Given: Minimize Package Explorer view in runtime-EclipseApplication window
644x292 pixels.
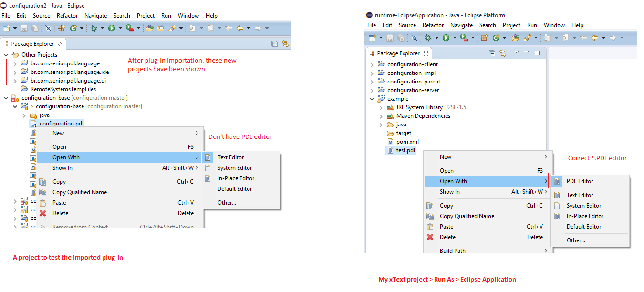Looking at the screenshot, I should click(x=526, y=52).
